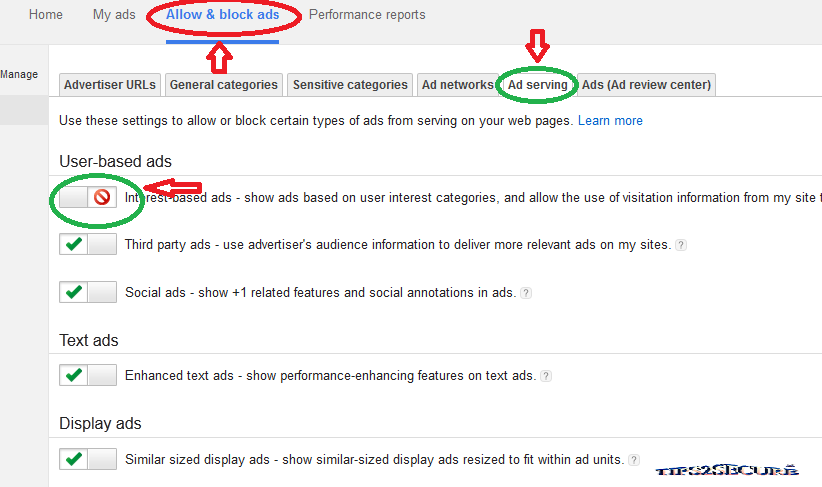Switch to the Advertiser URLs tab
This screenshot has width=822, height=487.
[x=110, y=85]
